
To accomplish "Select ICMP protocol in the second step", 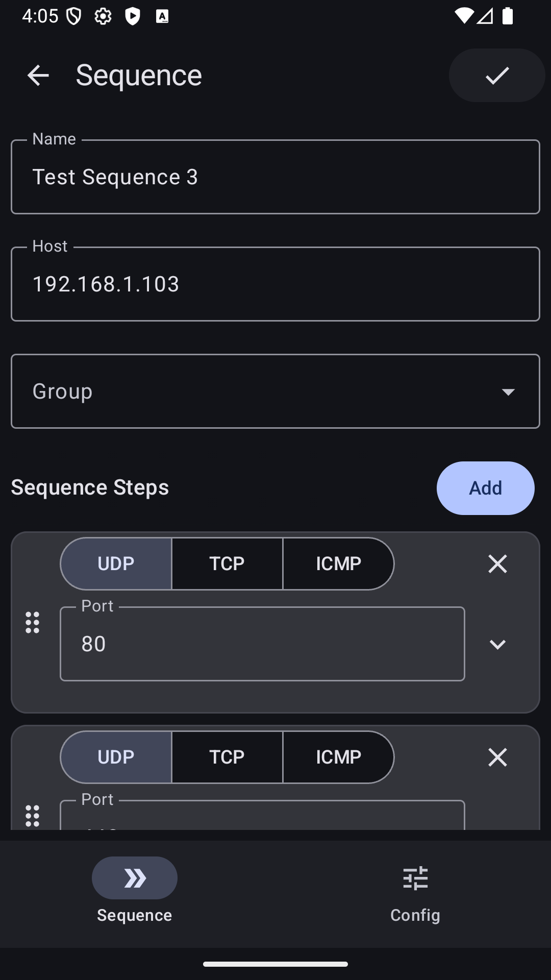I will (338, 757).
